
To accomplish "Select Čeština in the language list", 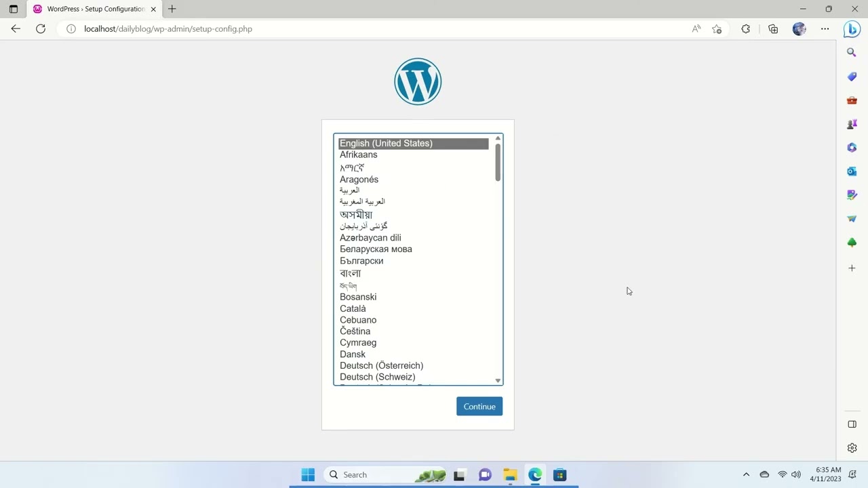I will point(414,331).
